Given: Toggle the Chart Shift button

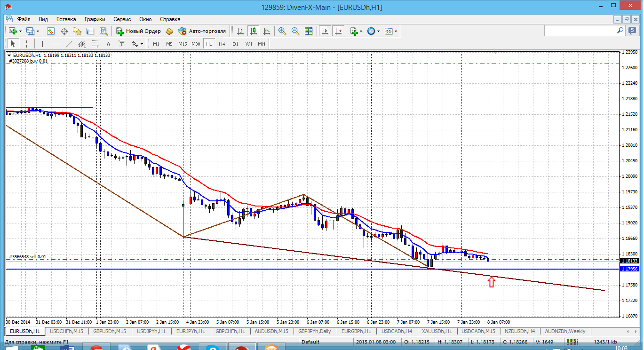Looking at the screenshot, I should coord(338,31).
